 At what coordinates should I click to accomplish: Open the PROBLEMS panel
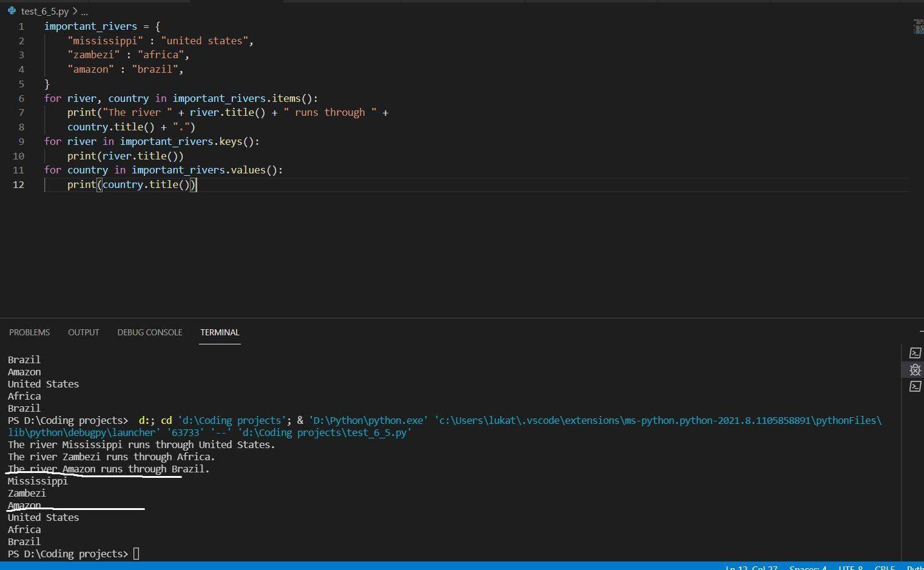[29, 332]
